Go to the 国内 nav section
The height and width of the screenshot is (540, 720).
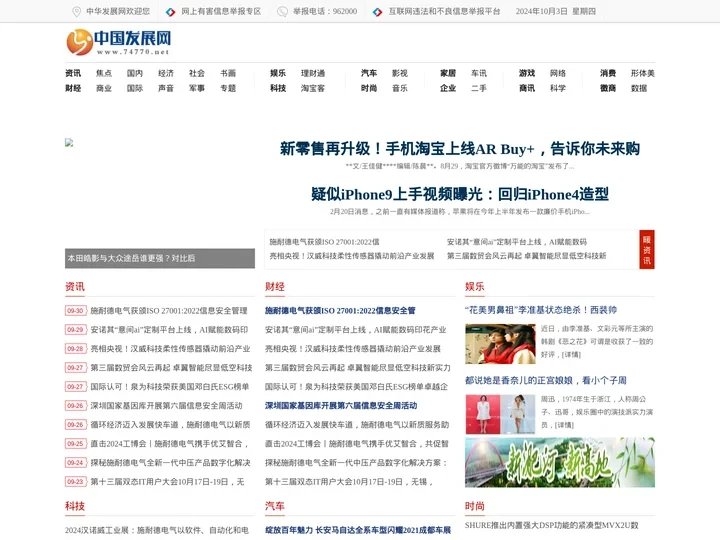click(x=135, y=73)
